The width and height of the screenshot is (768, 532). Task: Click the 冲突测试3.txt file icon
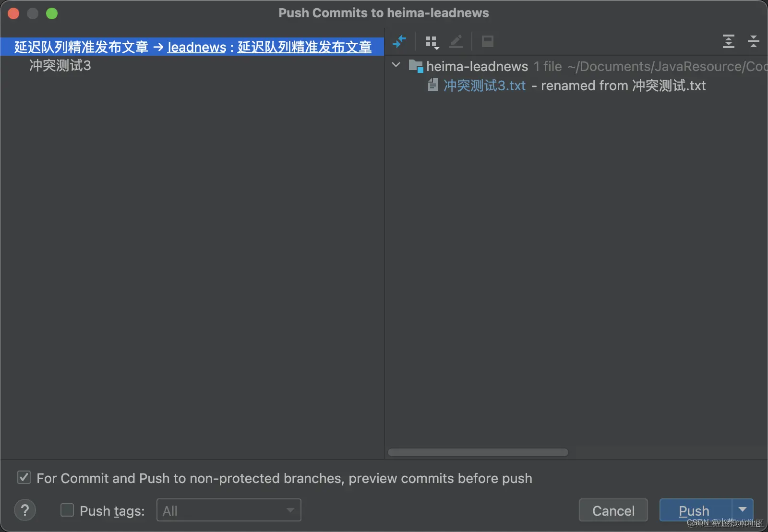[433, 85]
